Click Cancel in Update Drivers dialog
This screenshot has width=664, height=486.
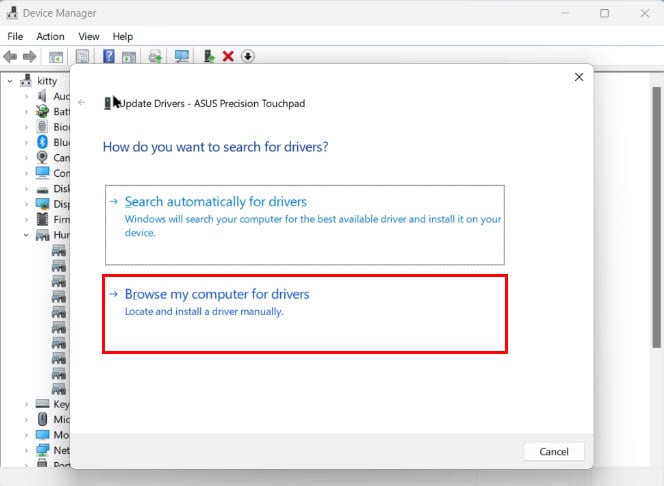554,451
